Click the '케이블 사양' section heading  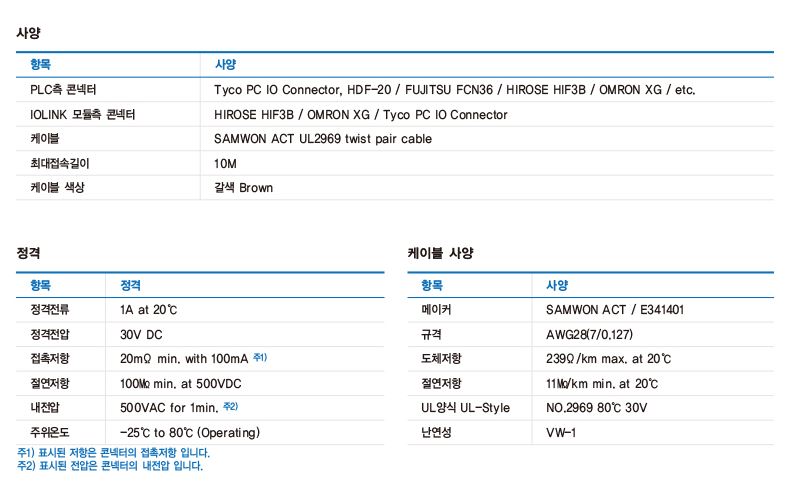(x=440, y=253)
